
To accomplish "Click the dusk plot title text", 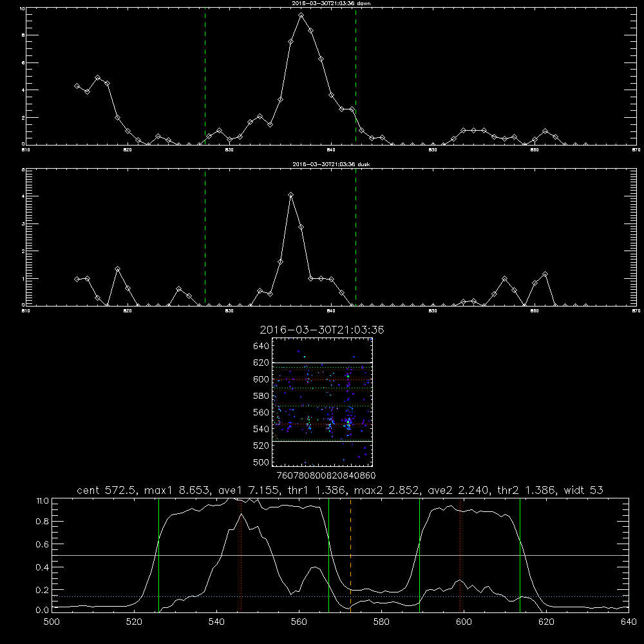I will tap(331, 164).
